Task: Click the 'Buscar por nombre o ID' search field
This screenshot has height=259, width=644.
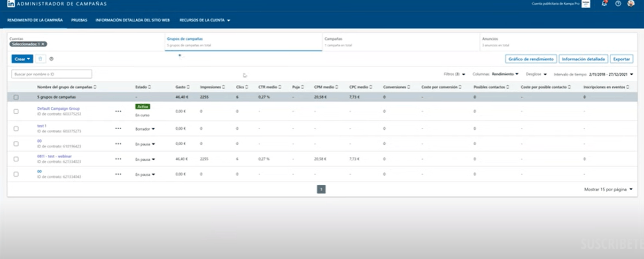Action: click(52, 74)
